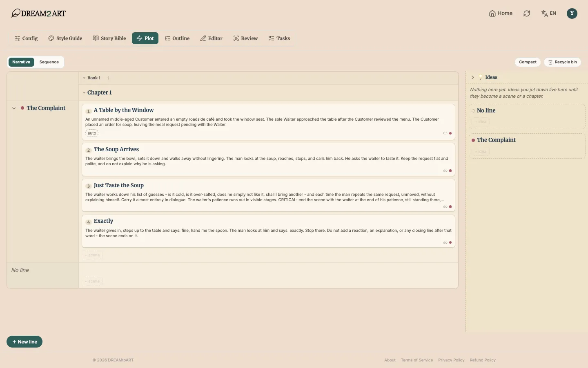
Task: Add scene in the No line row
Action: 92,281
